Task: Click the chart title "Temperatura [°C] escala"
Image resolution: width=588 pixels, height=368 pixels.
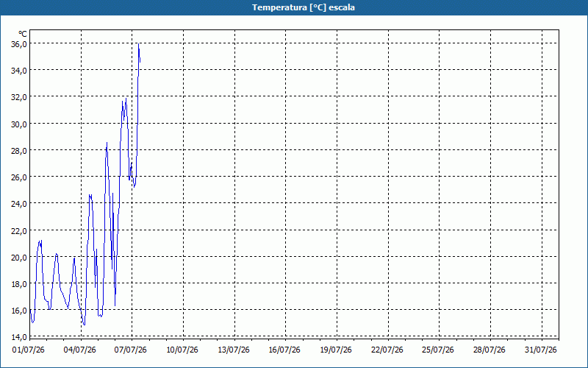Action: pyautogui.click(x=304, y=7)
